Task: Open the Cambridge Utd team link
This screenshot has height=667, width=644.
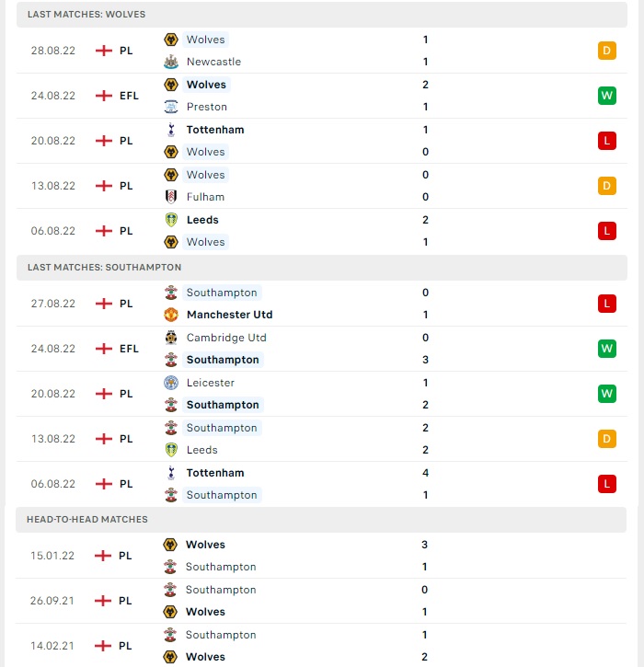Action: tap(226, 338)
